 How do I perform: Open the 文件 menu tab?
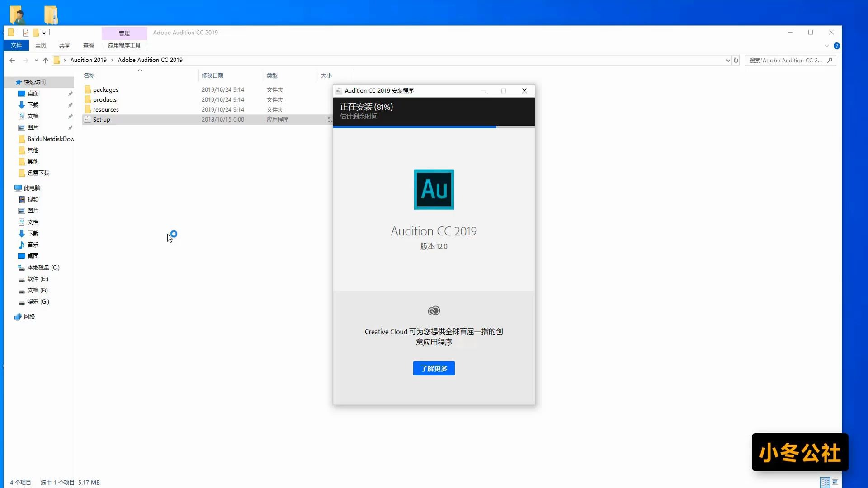coord(16,45)
